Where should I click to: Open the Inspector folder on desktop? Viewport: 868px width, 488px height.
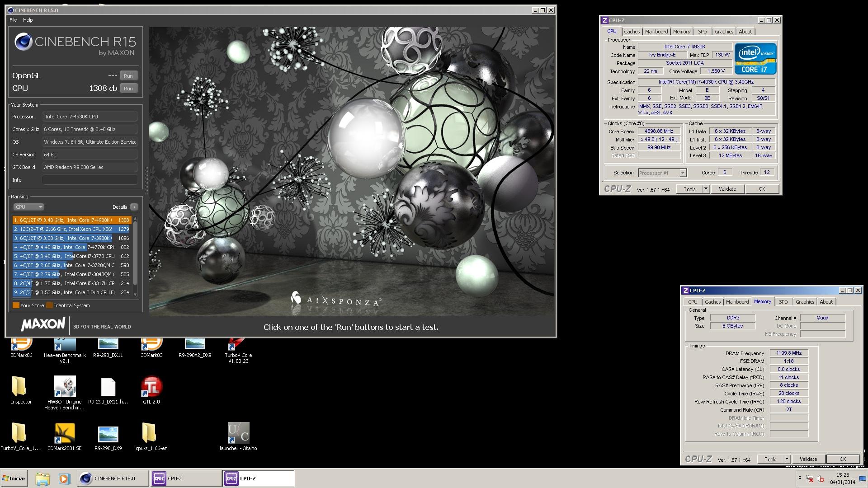pyautogui.click(x=21, y=390)
